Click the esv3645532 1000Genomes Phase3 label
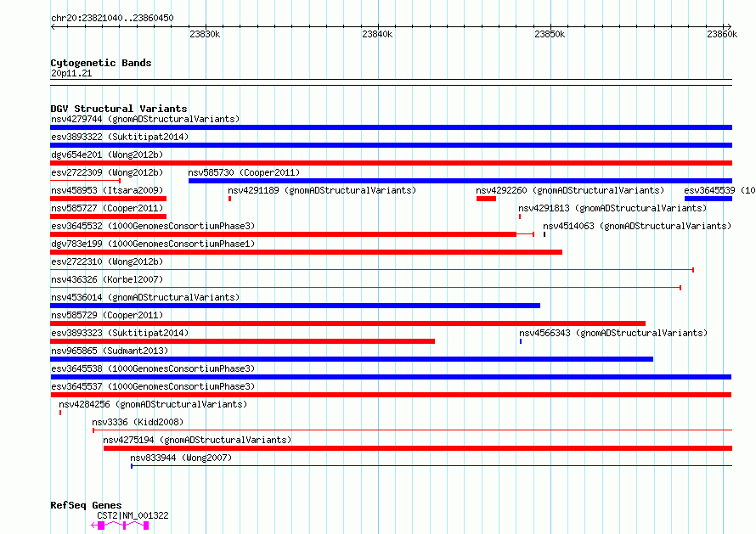 (153, 226)
